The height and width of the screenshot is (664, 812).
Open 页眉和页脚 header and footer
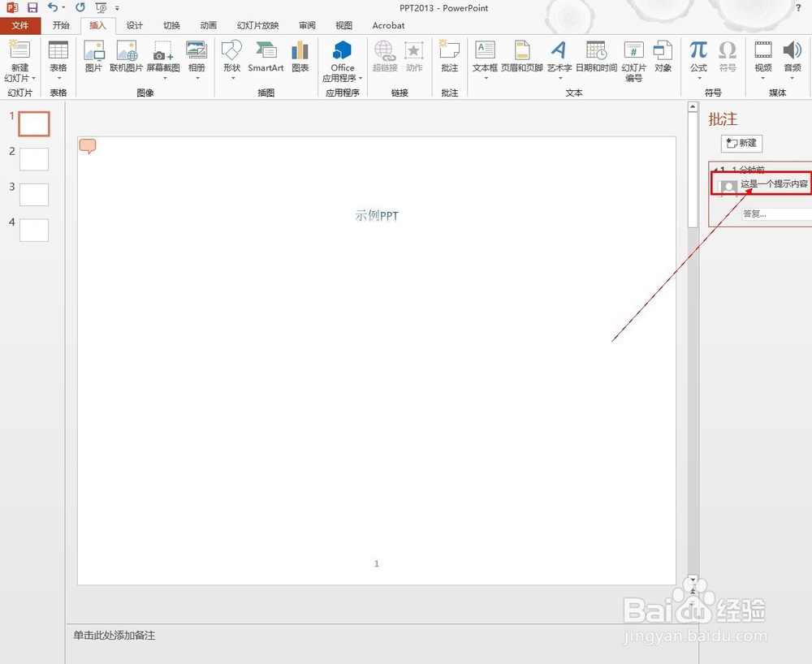[522, 50]
